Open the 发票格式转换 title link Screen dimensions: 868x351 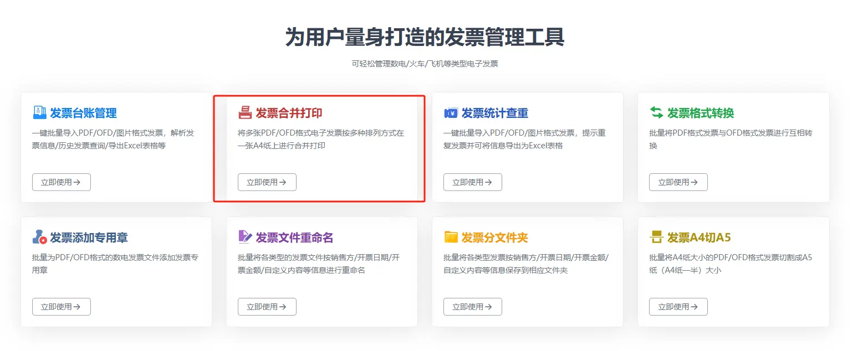tap(701, 113)
